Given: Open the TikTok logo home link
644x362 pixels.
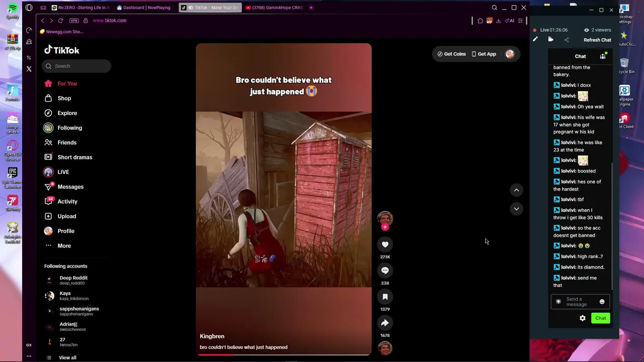Looking at the screenshot, I should tap(61, 50).
